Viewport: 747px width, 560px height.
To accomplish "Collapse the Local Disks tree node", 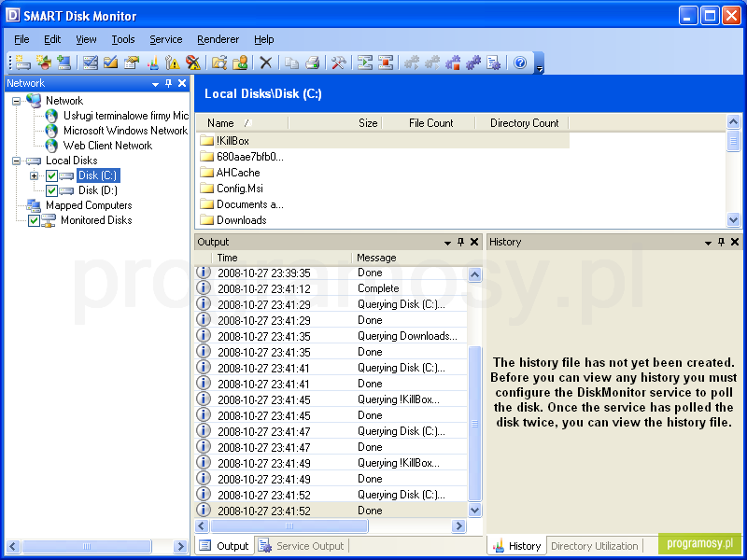I will [x=17, y=161].
